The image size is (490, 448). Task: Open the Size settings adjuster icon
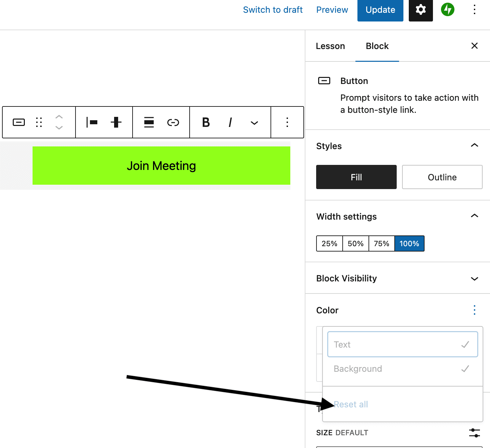pos(474,433)
